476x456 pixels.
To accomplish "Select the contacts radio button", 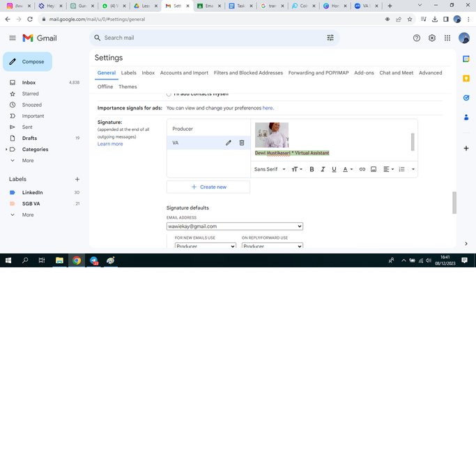I will tap(169, 94).
